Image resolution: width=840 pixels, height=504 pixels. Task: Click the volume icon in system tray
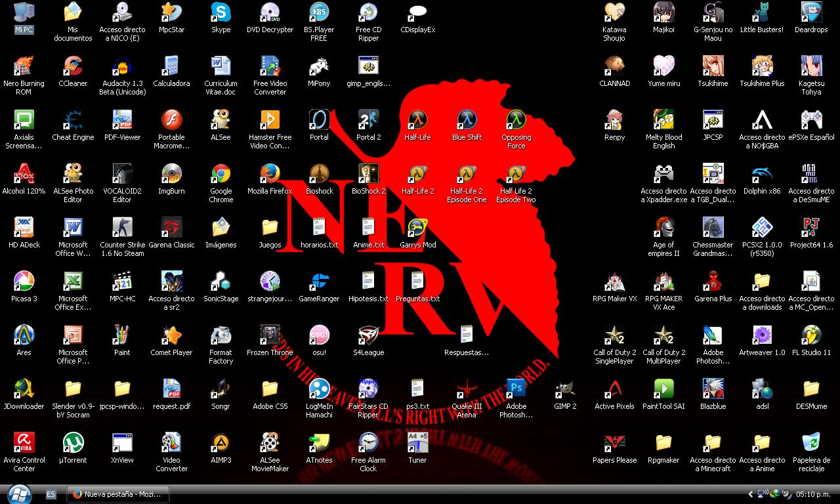[x=786, y=494]
